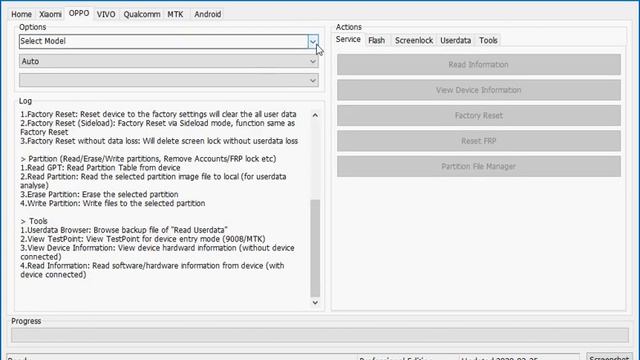Switch to the Tools actions tab
The height and width of the screenshot is (360, 640).
(x=488, y=40)
